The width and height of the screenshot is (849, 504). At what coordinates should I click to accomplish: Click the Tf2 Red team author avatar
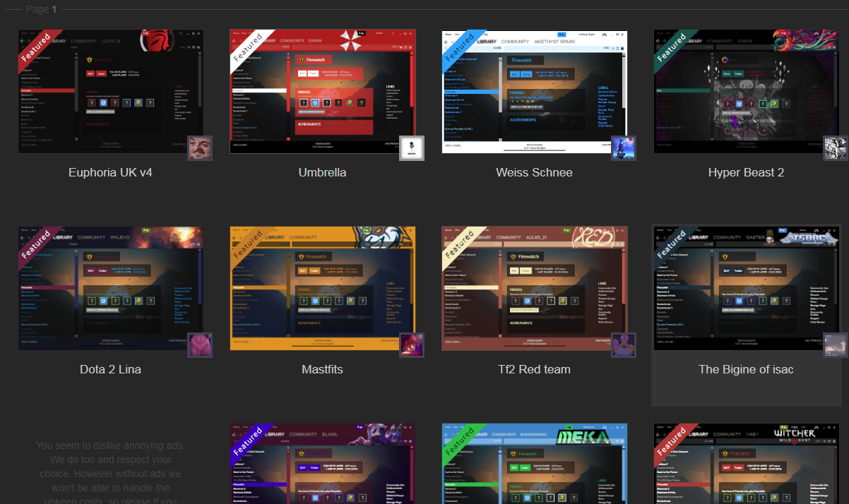pyautogui.click(x=624, y=345)
